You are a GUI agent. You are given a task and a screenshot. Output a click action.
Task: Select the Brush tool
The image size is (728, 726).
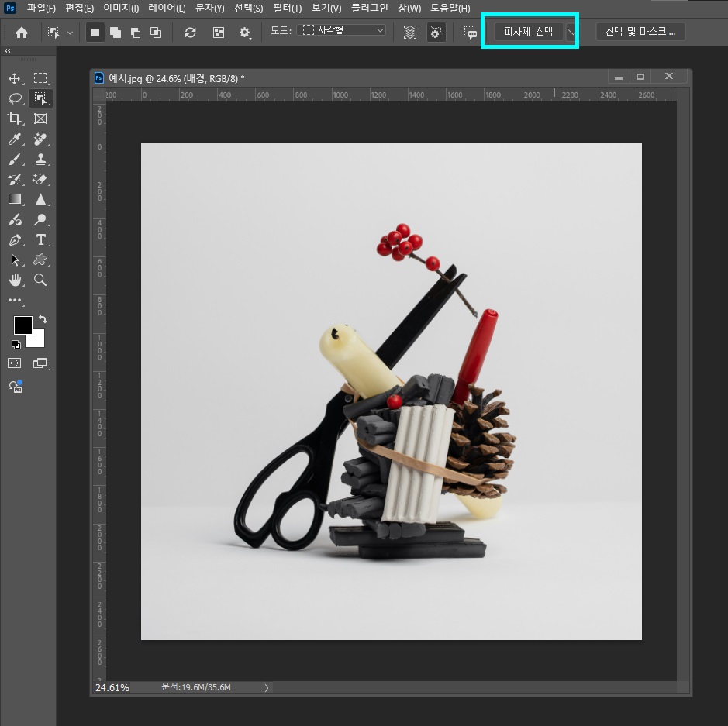coord(15,160)
